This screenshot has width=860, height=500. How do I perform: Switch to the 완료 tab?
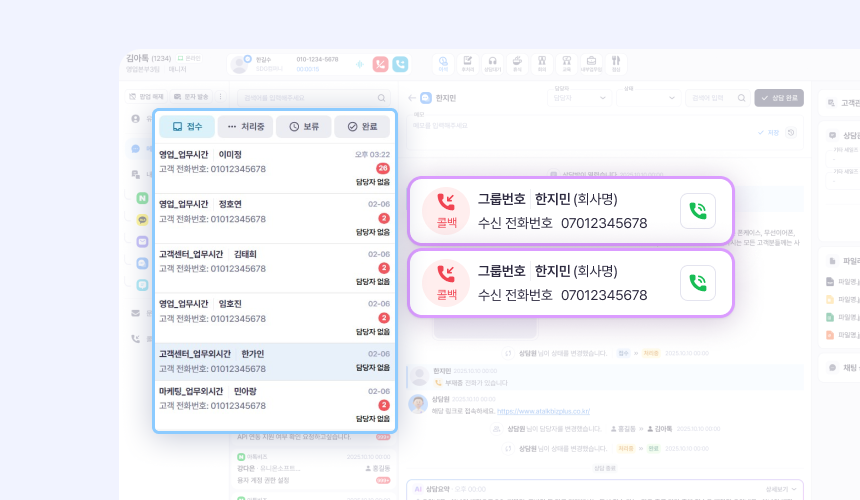(362, 127)
